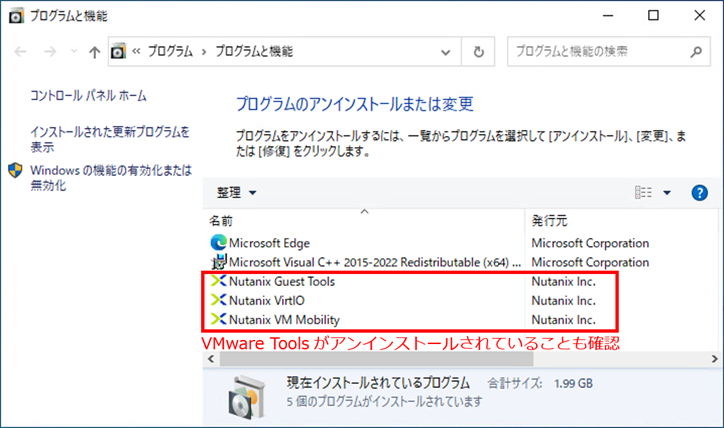Open help with the question mark
The width and height of the screenshot is (724, 428).
(700, 193)
